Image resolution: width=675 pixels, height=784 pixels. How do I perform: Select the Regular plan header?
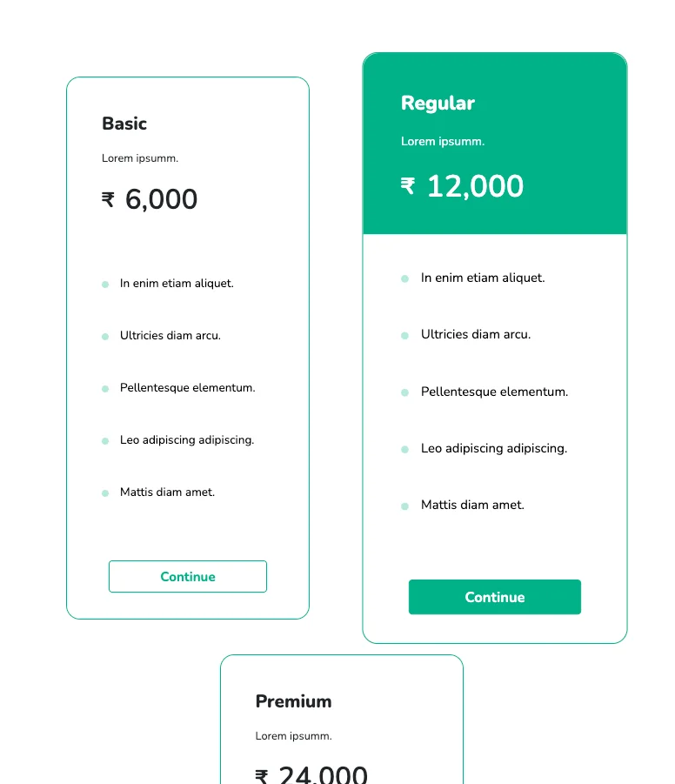pyautogui.click(x=438, y=103)
